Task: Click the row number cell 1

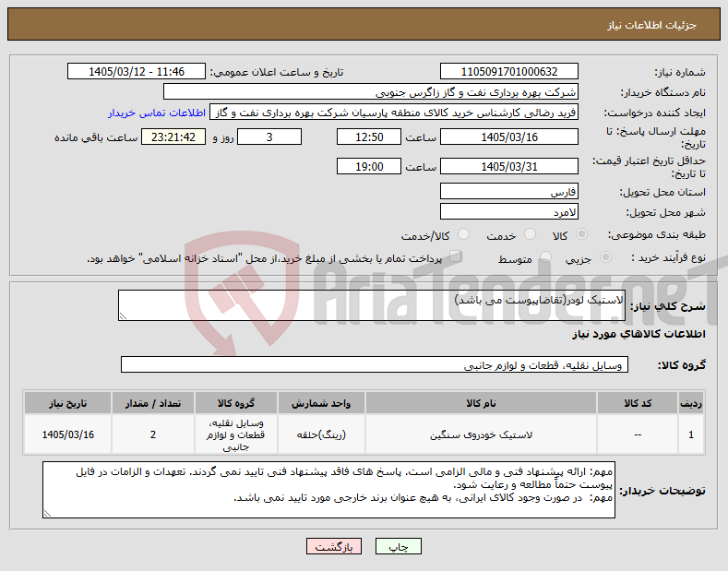Action: (691, 435)
